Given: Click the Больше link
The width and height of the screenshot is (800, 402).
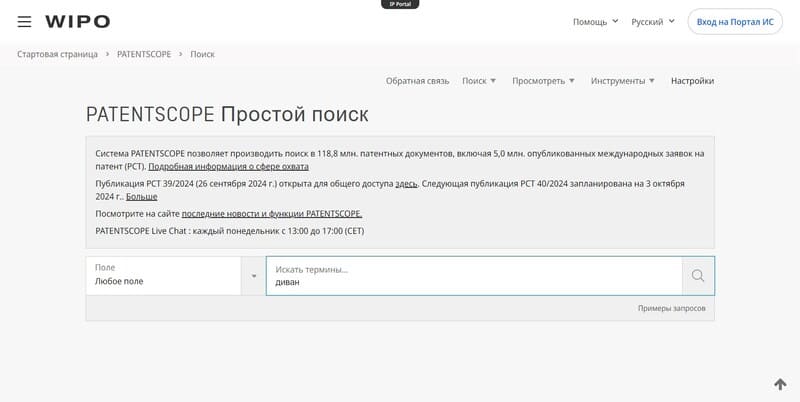Looking at the screenshot, I should 141,196.
